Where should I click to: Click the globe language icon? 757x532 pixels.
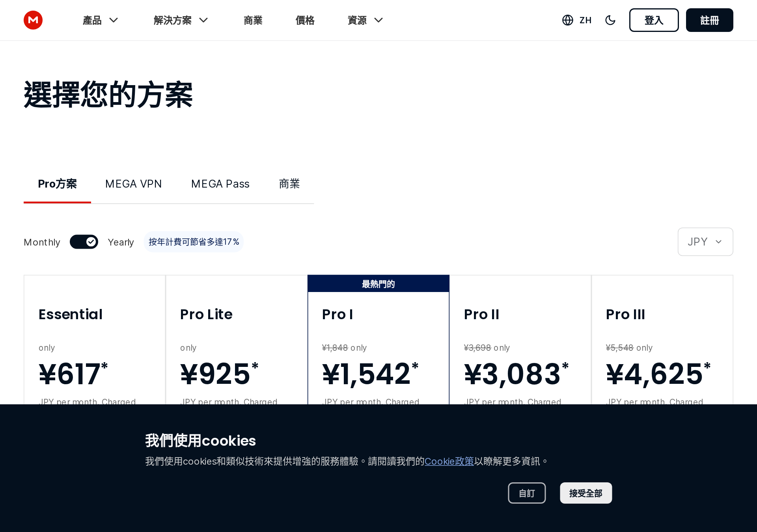(x=567, y=20)
